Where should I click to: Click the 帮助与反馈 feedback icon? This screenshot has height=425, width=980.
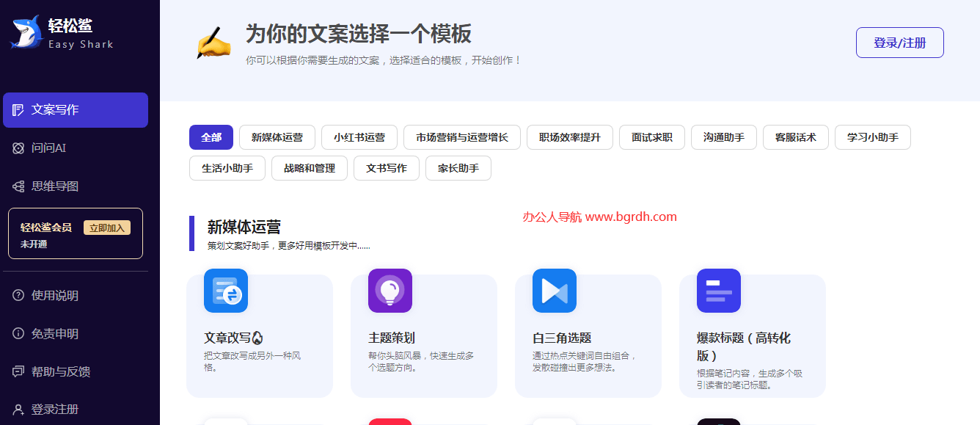(19, 371)
